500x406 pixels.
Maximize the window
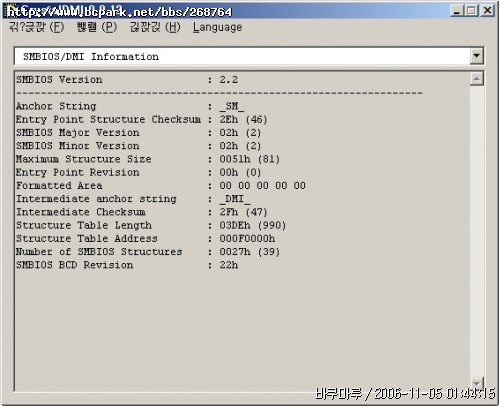pos(471,11)
